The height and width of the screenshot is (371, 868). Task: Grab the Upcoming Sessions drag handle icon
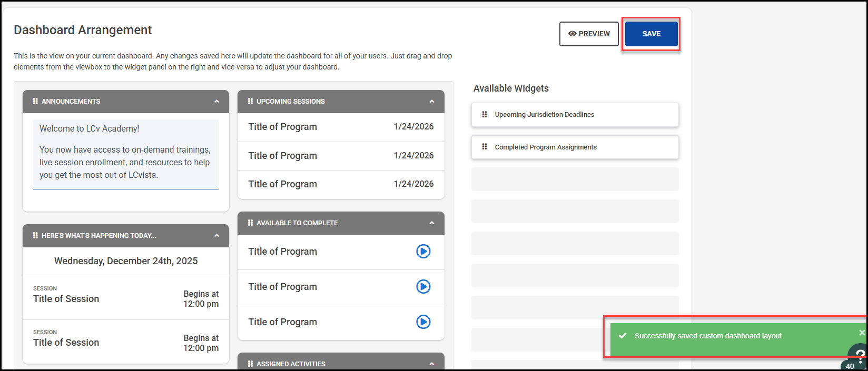coord(250,101)
